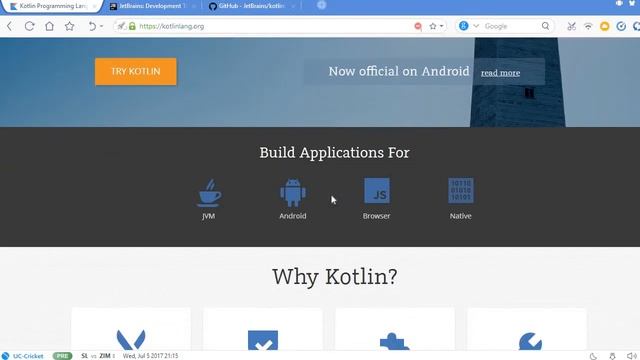Click the JS Browser icon
640x360 pixels.
click(x=377, y=190)
